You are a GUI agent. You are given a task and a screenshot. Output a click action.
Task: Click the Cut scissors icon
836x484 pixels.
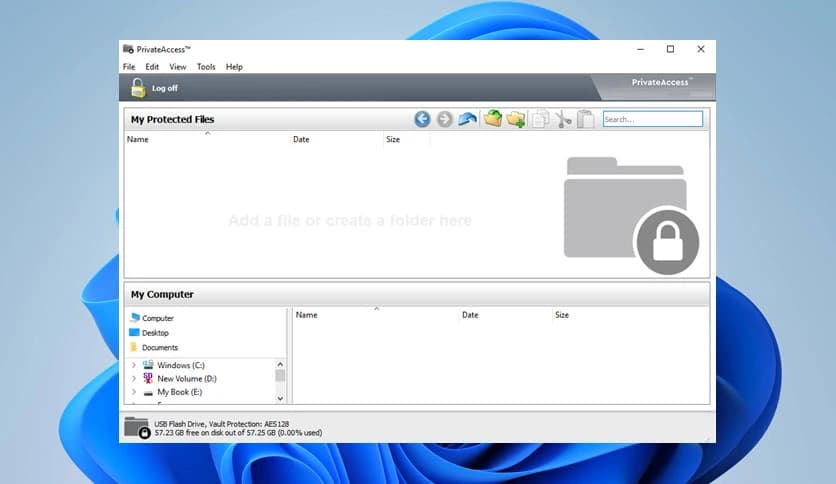click(563, 119)
